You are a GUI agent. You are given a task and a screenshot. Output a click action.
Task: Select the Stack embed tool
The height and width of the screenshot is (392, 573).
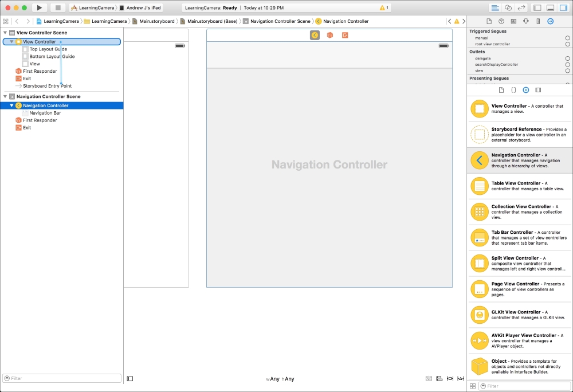pos(429,378)
